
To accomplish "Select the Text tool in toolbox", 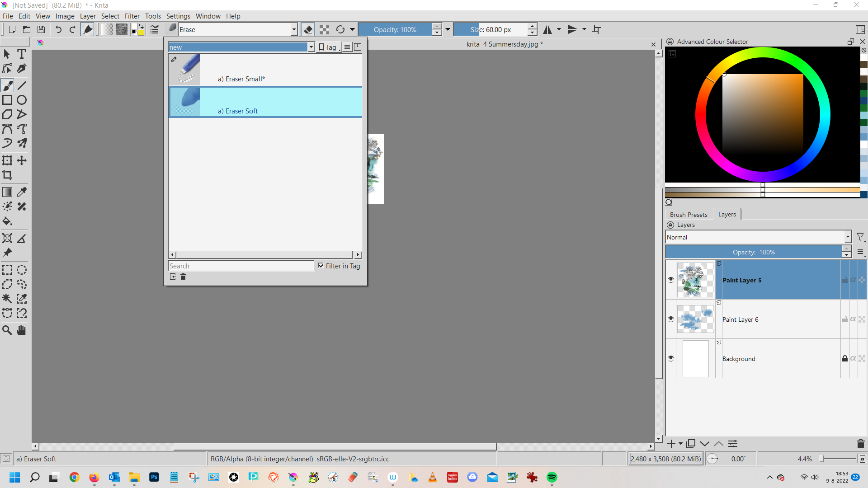I will pyautogui.click(x=21, y=54).
